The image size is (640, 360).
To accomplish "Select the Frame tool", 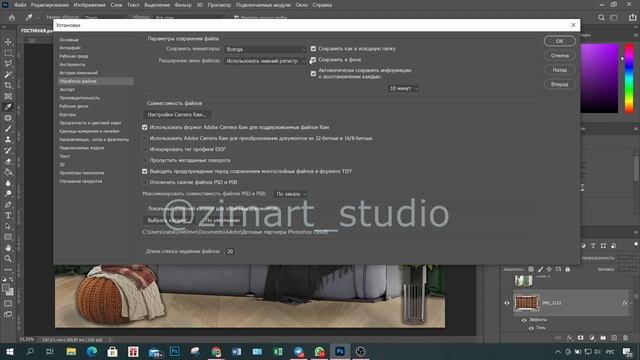I will [x=8, y=96].
